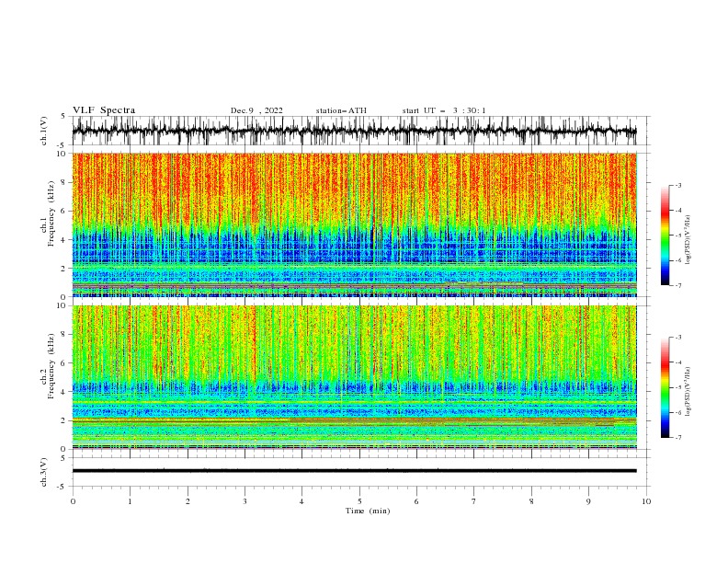728x563 pixels.
Task: Click the ch.2 colorbar "log(PSD)(V²/Hz)" label
Action: pos(688,392)
